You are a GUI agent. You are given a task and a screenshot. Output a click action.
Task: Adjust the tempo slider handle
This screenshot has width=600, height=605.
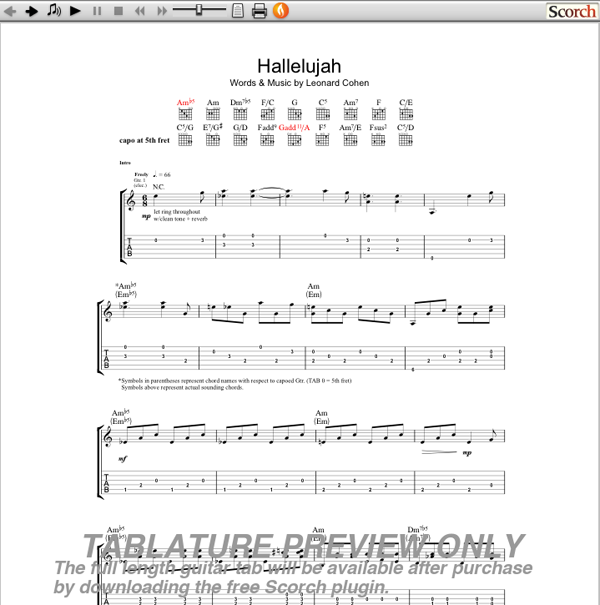(x=199, y=10)
